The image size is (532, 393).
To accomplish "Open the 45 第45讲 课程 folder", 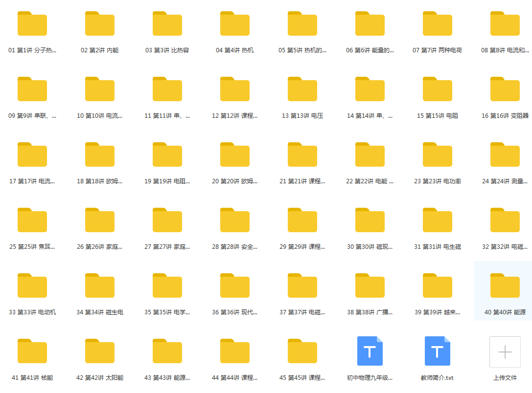I will point(302,351).
